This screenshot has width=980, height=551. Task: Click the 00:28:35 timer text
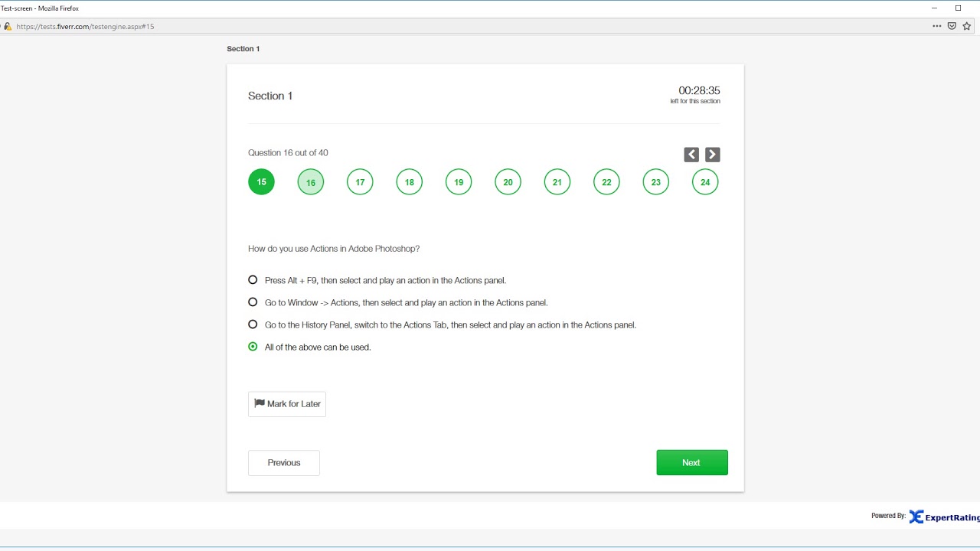(x=699, y=90)
